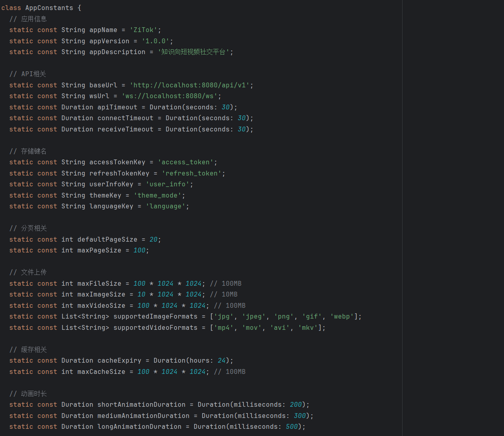Click the comment // 缓存相关

pyautogui.click(x=28, y=350)
